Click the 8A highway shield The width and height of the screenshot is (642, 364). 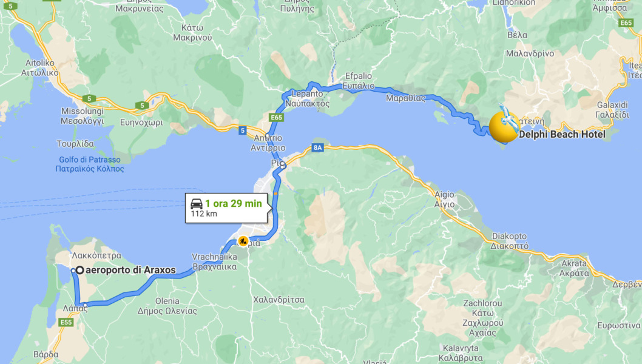click(318, 147)
